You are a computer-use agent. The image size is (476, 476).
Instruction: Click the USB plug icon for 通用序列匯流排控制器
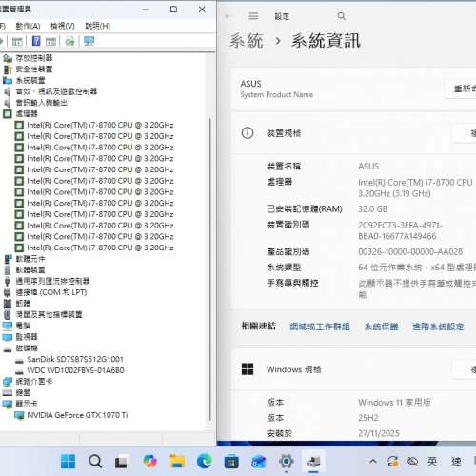coord(8,281)
